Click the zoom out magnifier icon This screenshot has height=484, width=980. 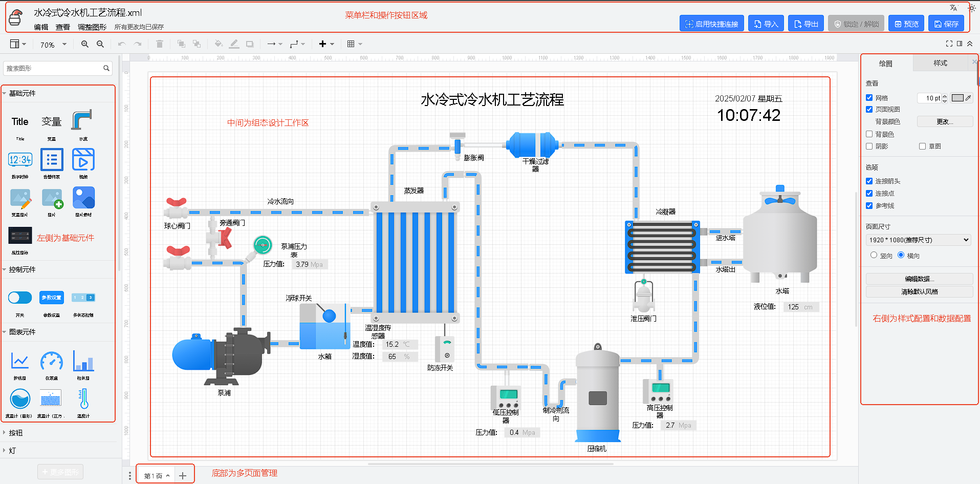100,44
